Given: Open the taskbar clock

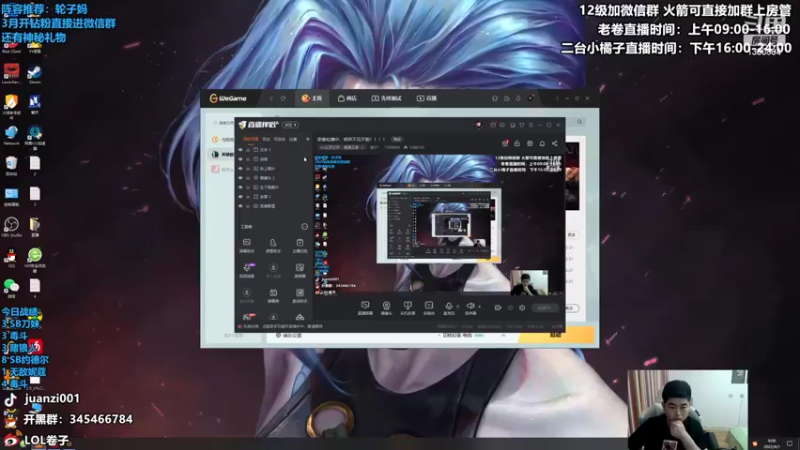Looking at the screenshot, I should [x=771, y=443].
